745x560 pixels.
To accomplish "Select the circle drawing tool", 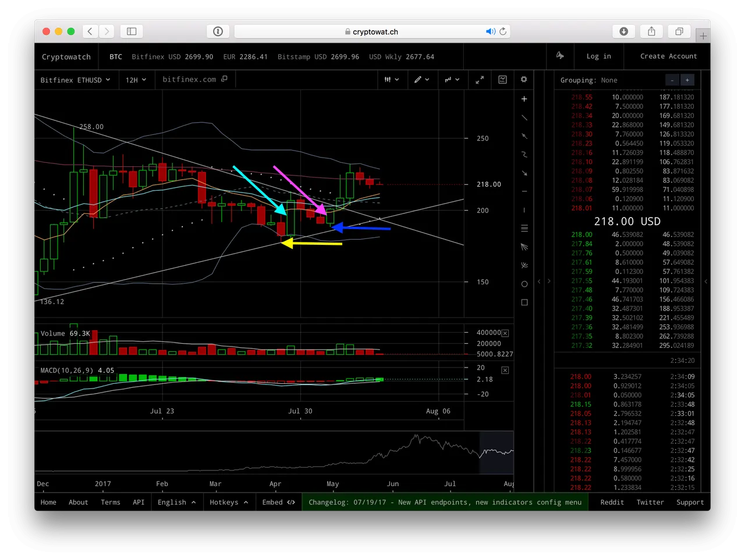I will [524, 284].
